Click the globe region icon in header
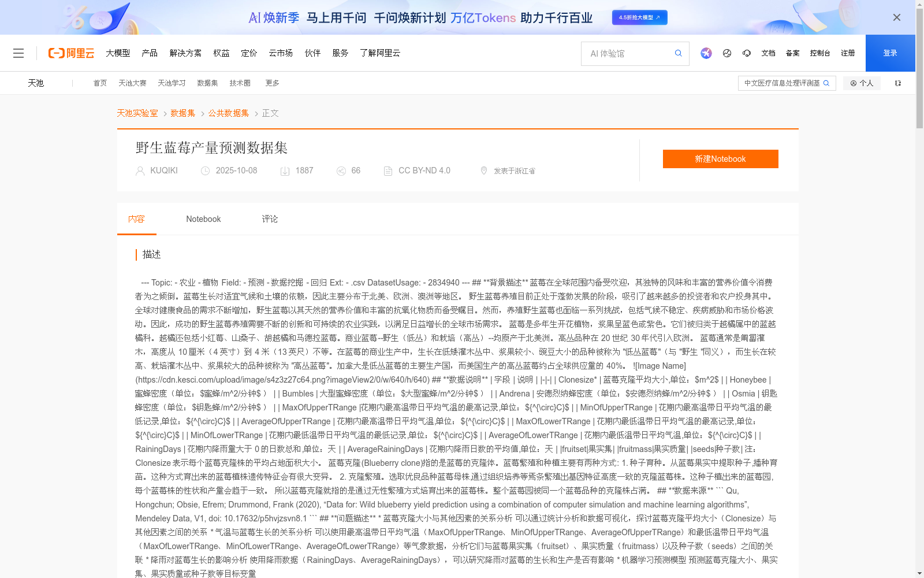The width and height of the screenshot is (924, 578). [727, 53]
